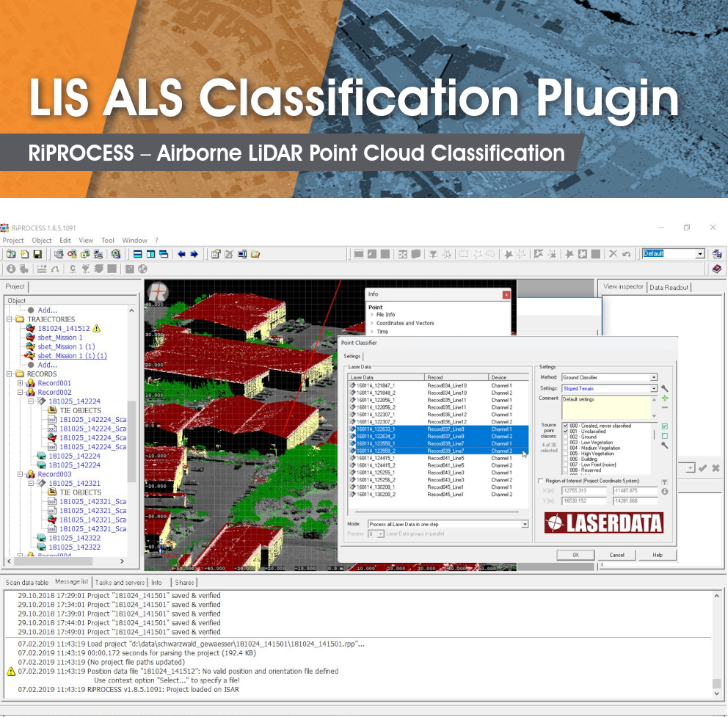
Task: Click the X delete icon in the toolbar
Action: (614, 254)
